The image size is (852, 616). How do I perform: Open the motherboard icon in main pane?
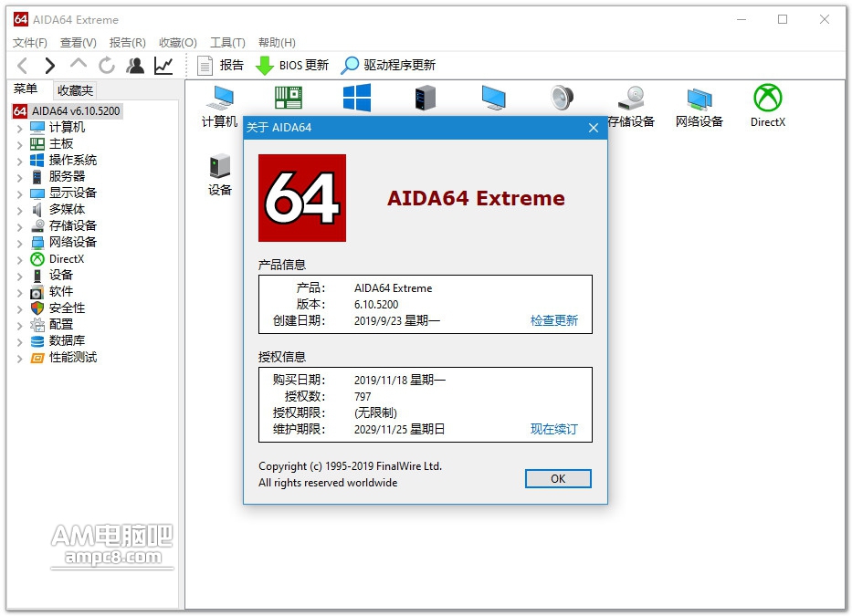coord(289,99)
